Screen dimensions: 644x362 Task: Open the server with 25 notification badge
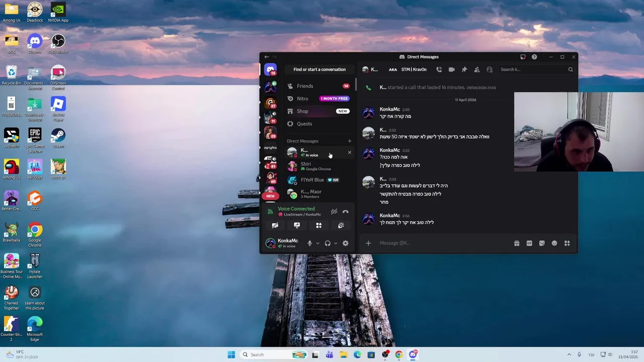coord(271,132)
